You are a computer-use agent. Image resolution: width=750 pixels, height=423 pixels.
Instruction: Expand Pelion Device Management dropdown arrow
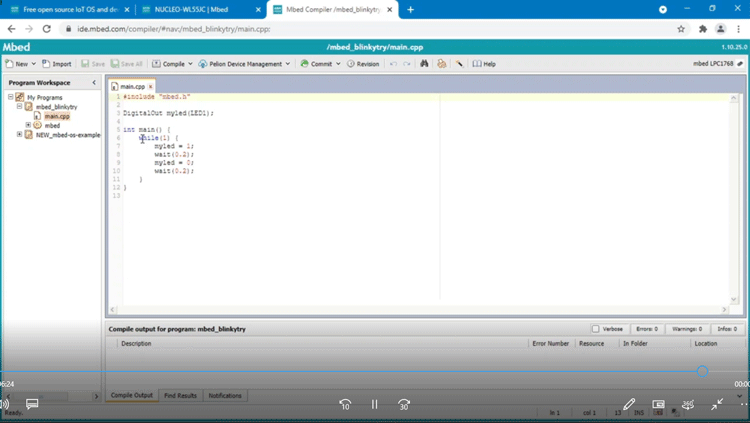[288, 64]
